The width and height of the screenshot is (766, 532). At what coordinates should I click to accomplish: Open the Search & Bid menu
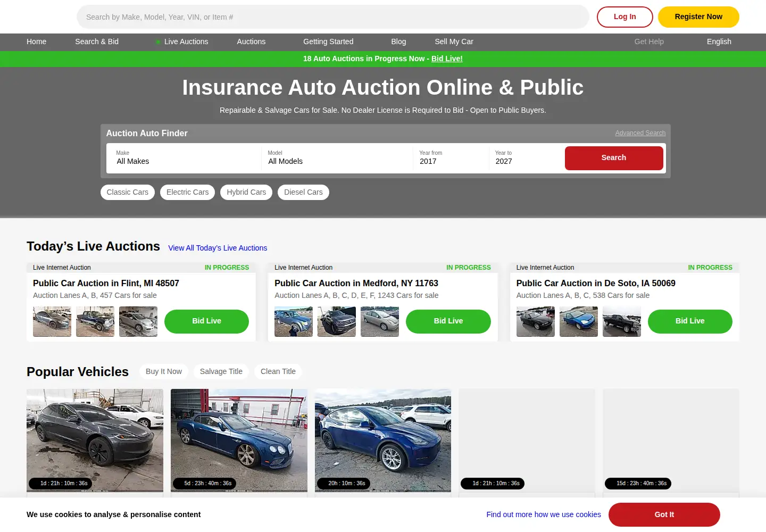(97, 41)
